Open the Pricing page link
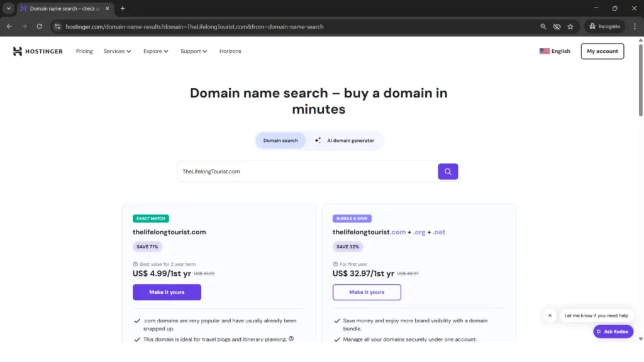 click(84, 52)
